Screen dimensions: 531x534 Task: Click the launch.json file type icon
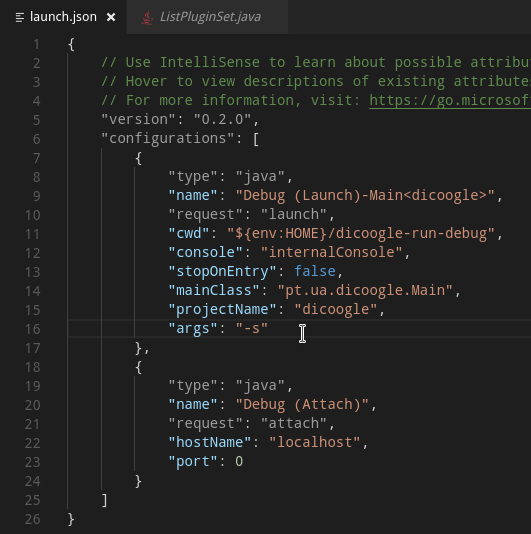tap(20, 17)
